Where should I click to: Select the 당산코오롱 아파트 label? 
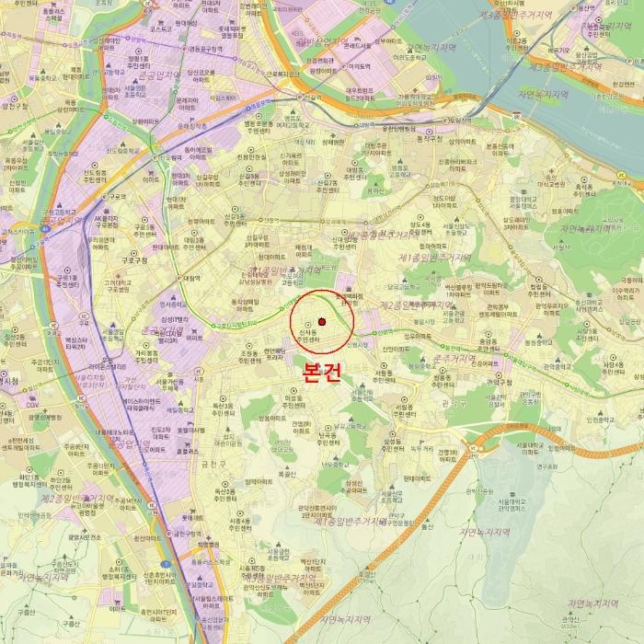[201, 75]
